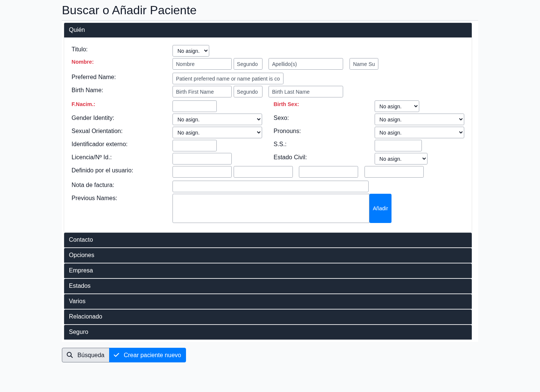Click the Añadir button
Screen dimensions: 540x392
click(x=380, y=208)
